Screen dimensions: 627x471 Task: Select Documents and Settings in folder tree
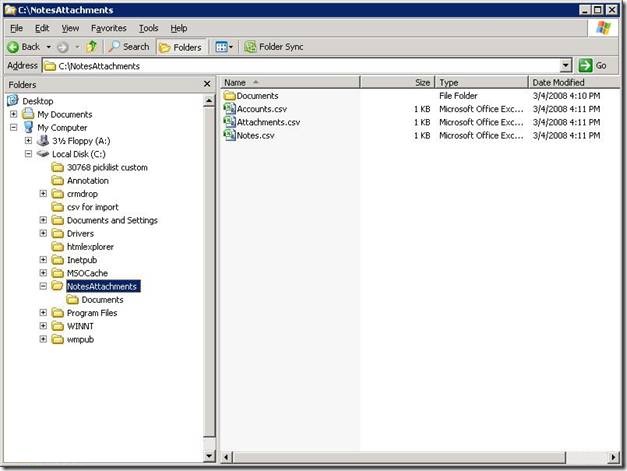click(x=111, y=220)
